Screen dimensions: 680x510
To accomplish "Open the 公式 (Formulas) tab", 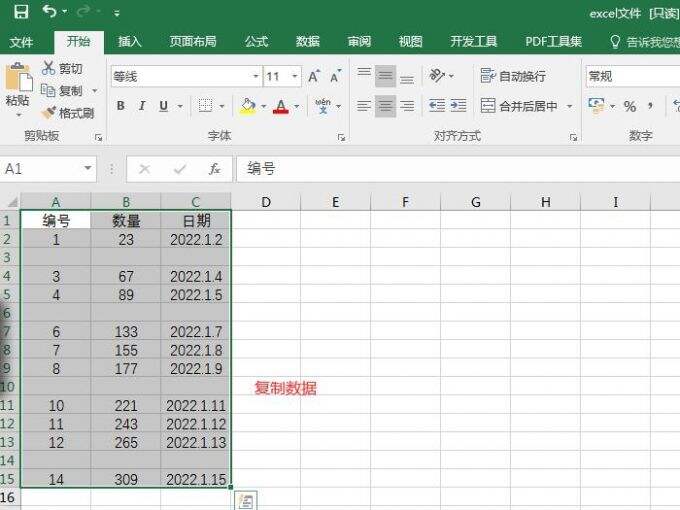I will point(256,41).
